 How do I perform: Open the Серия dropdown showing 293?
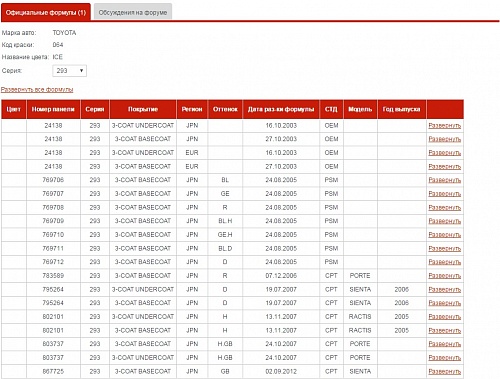click(70, 71)
